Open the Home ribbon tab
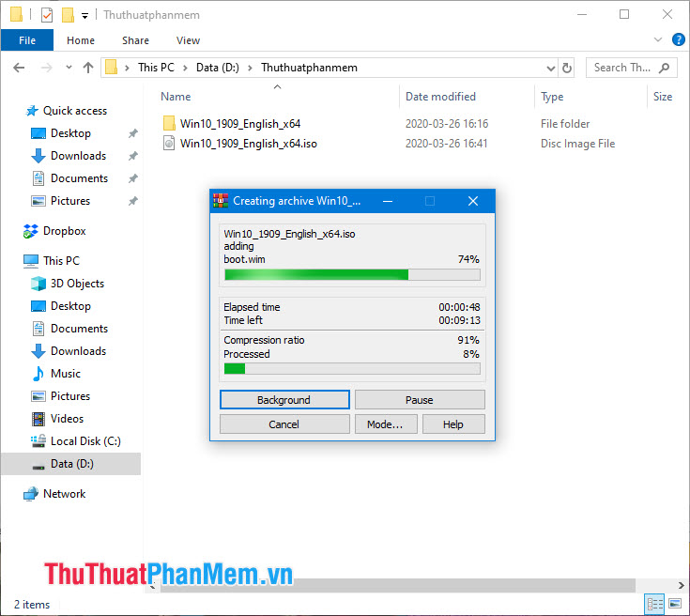 pyautogui.click(x=81, y=40)
